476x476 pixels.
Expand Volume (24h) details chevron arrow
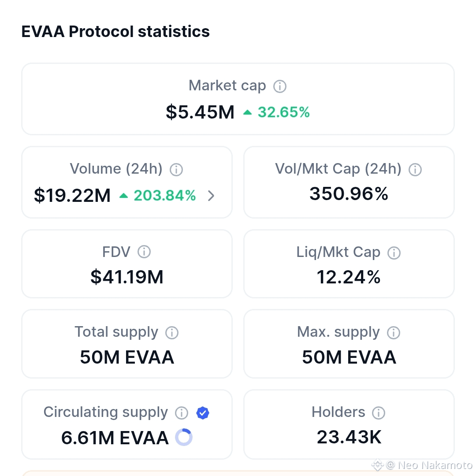click(211, 196)
